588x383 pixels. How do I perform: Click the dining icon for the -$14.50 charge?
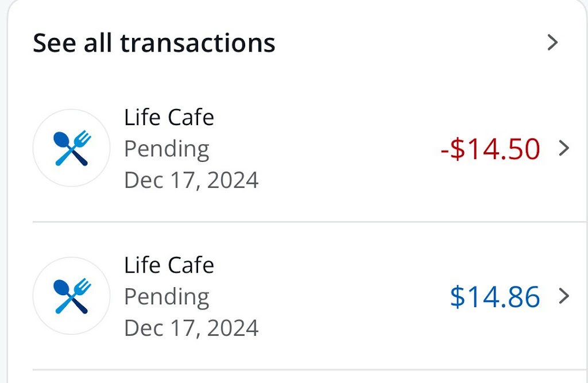tap(72, 148)
